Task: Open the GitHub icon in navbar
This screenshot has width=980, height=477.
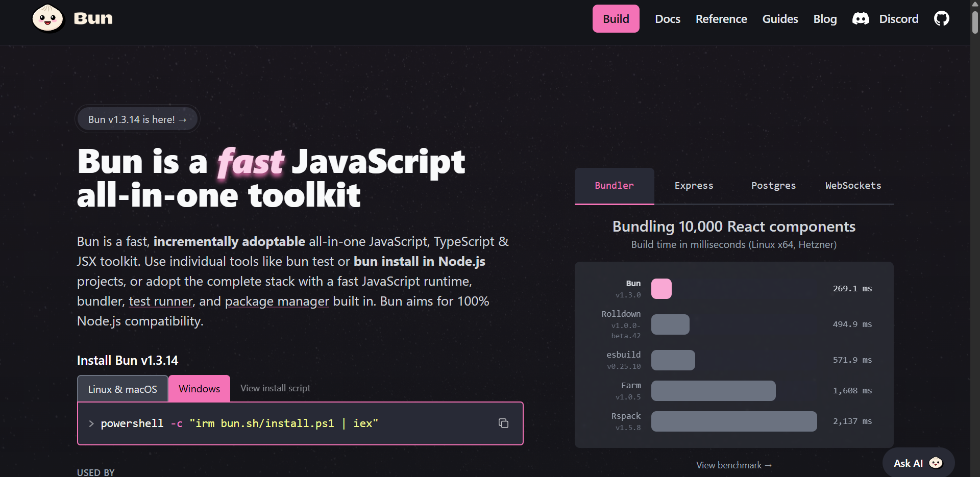Action: (x=942, y=19)
